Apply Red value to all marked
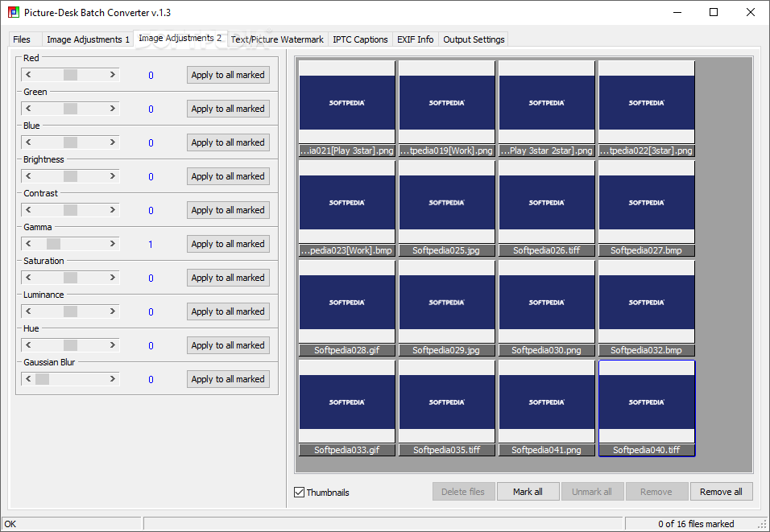770x532 pixels. (x=228, y=75)
